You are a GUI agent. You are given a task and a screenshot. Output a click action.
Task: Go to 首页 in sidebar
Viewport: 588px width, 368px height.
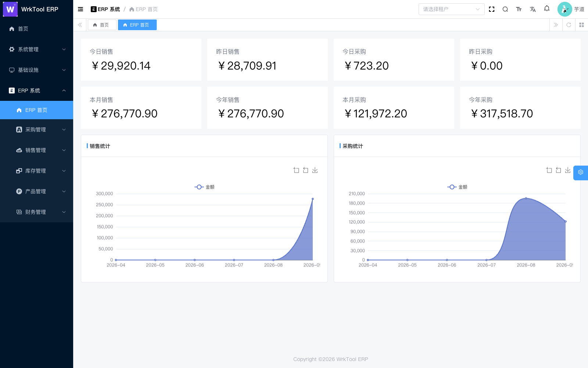[x=37, y=29]
